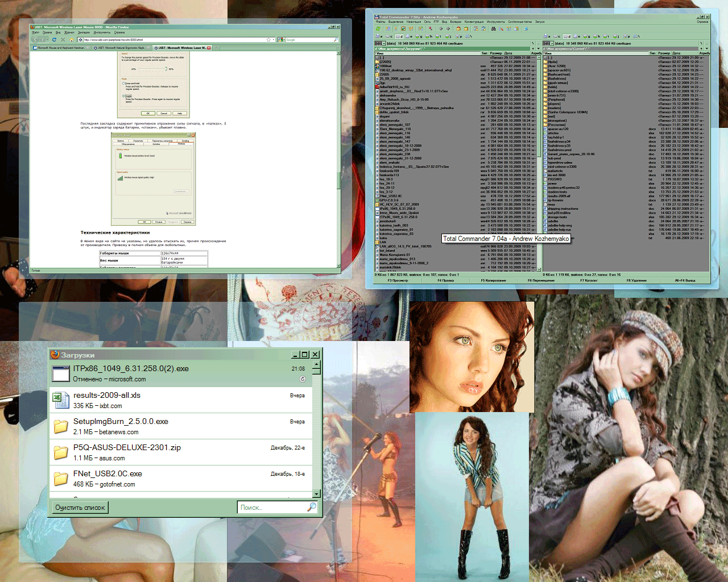728x582 pixels.
Task: Retry the canceled ITPx86 download
Action: (x=303, y=379)
